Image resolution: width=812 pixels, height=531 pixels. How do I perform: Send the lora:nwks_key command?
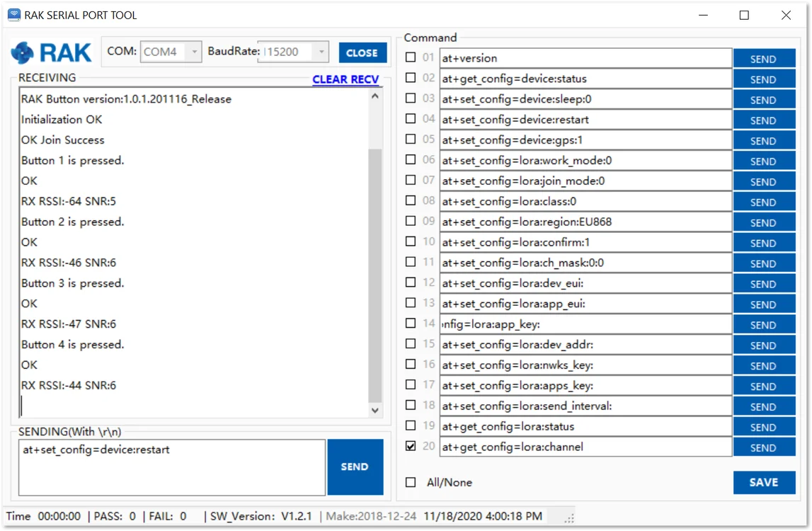pos(764,366)
